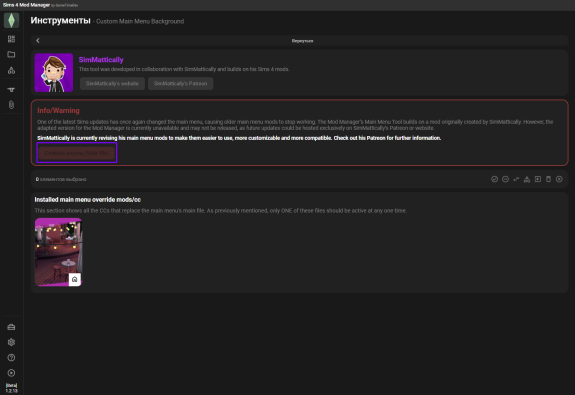Open the folder icon in sidebar
The height and width of the screenshot is (395, 575).
(x=11, y=54)
